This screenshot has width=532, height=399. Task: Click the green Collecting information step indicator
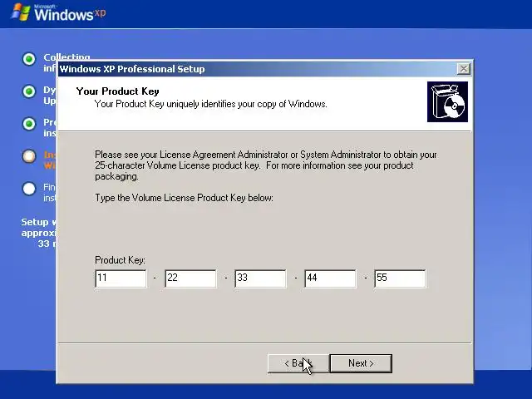pos(29,59)
